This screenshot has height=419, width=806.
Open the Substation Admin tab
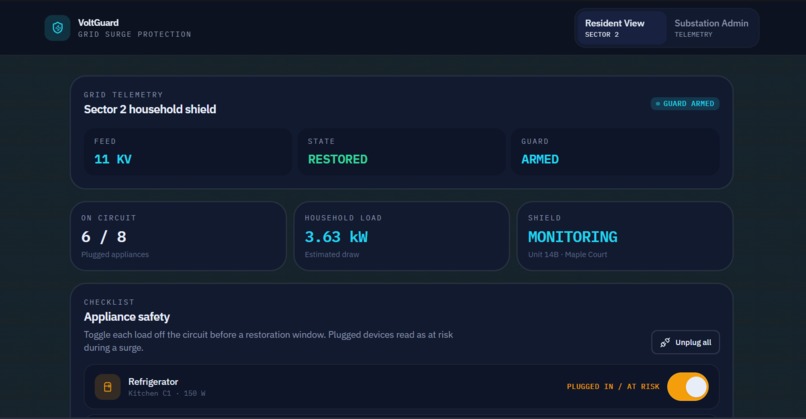[711, 28]
